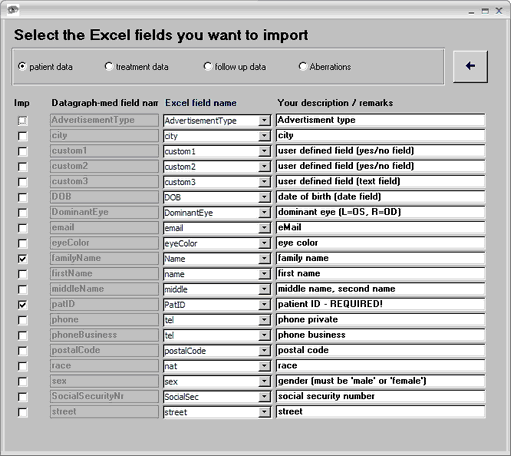Tick the sex import checkbox
This screenshot has height=456, width=511.
click(22, 381)
